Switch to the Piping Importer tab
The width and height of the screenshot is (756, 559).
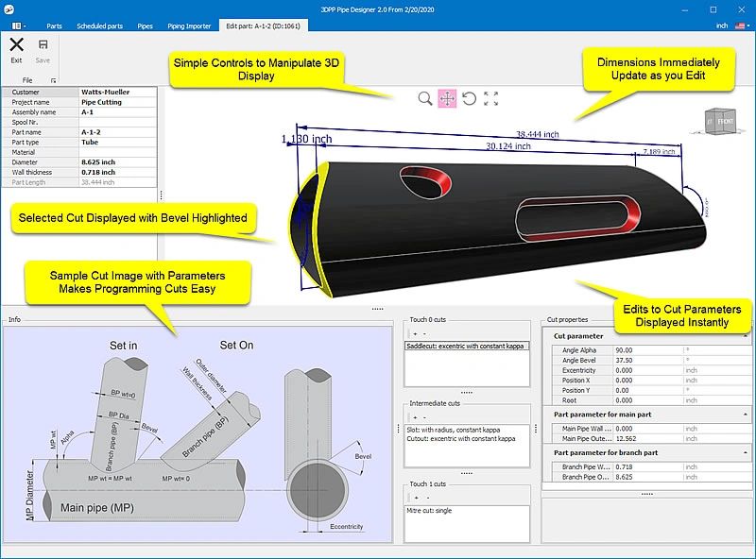click(188, 25)
